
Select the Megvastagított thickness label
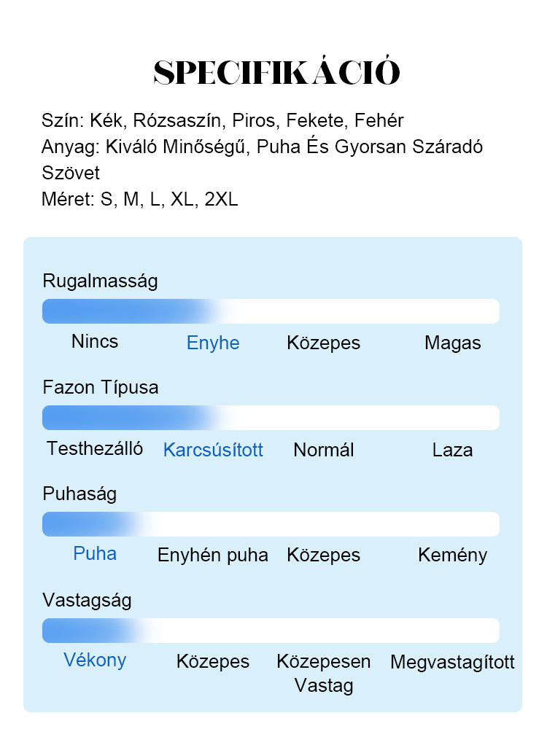452,662
